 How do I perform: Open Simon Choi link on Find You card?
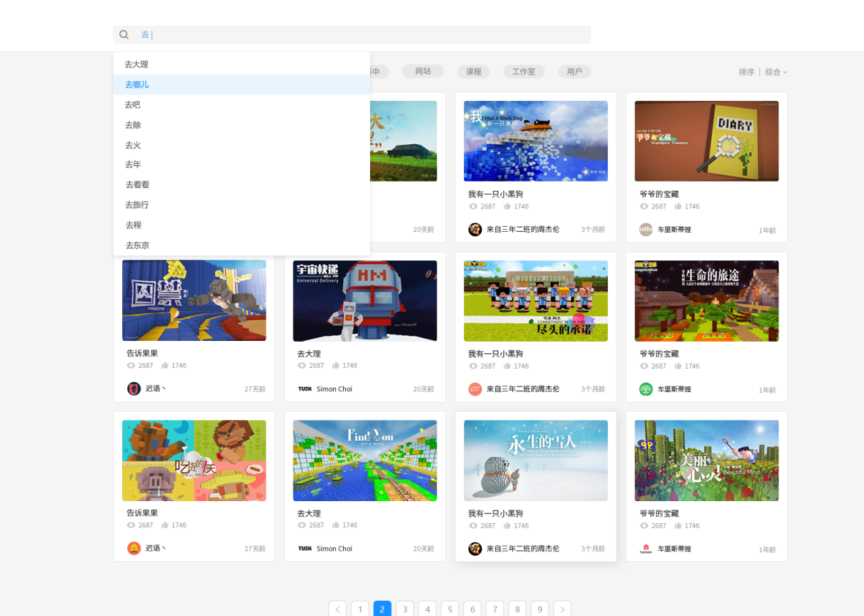point(334,549)
